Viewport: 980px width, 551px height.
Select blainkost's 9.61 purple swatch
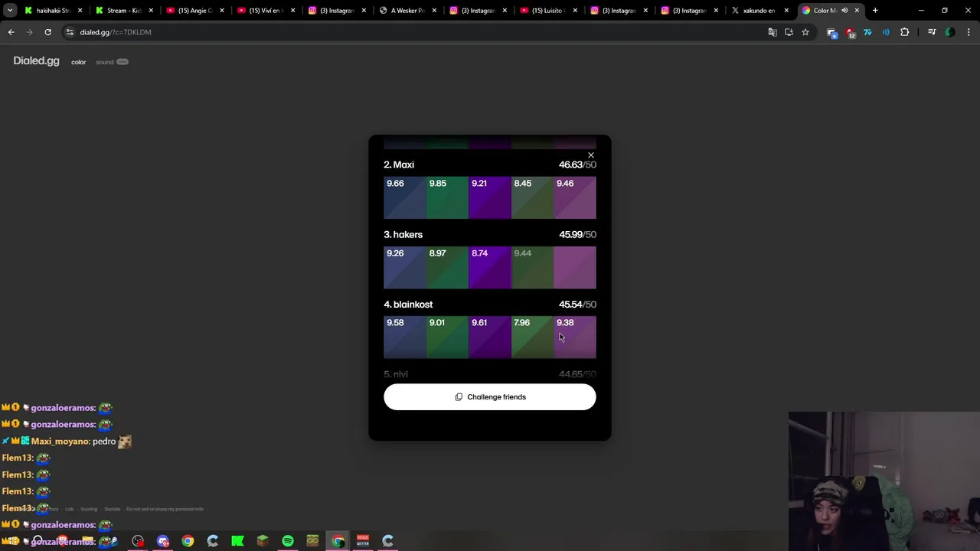coord(490,337)
